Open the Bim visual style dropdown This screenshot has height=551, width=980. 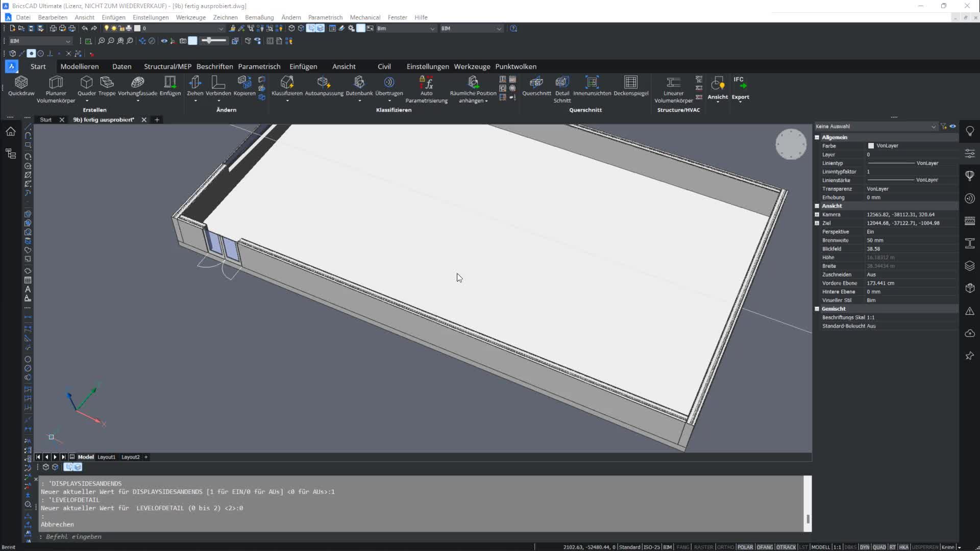[406, 29]
